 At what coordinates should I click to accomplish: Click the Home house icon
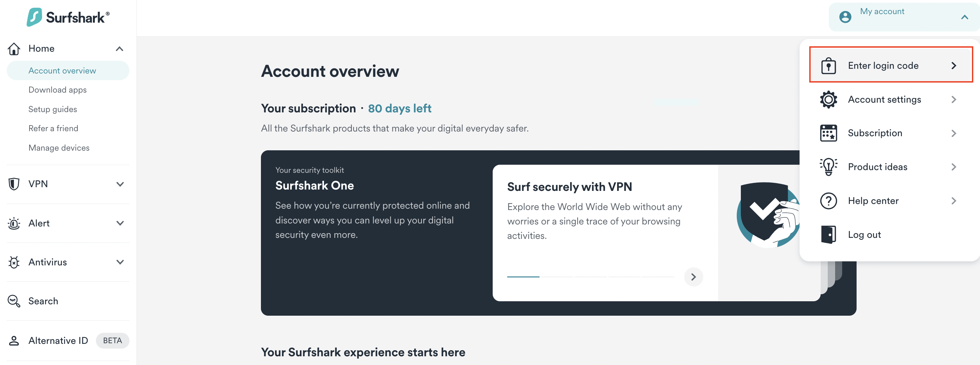pos(14,49)
